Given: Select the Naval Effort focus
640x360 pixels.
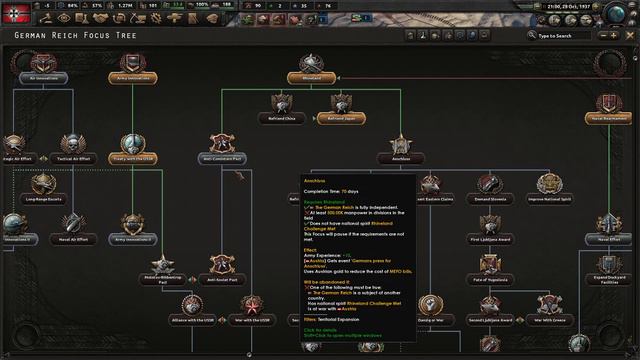Looking at the screenshot, I should (x=609, y=230).
